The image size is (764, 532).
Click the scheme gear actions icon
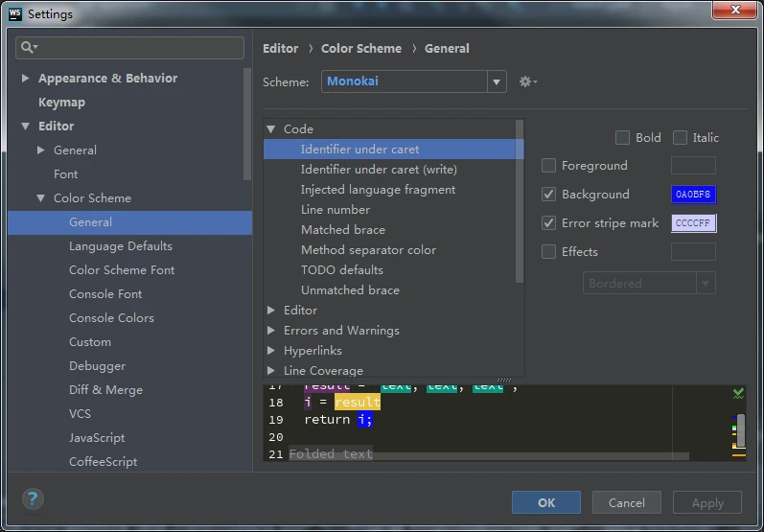click(x=526, y=81)
